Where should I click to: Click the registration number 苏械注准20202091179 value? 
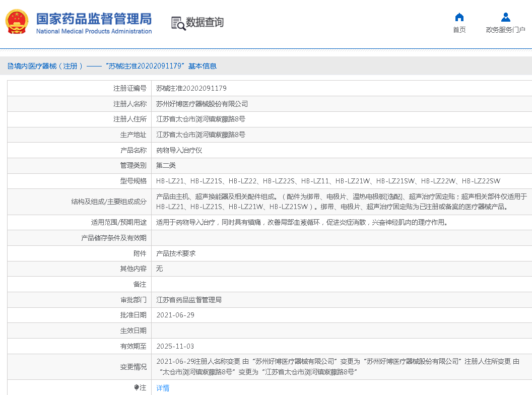pos(191,88)
